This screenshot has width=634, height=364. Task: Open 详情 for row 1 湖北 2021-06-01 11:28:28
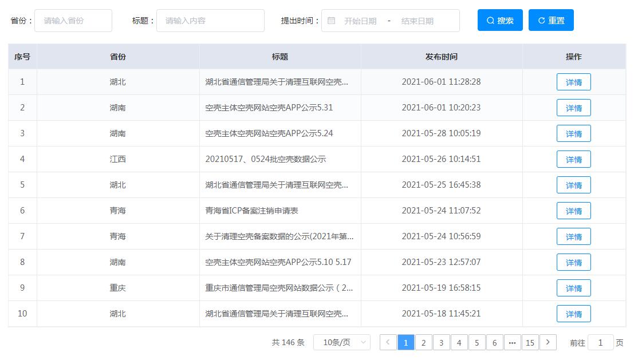coord(574,82)
